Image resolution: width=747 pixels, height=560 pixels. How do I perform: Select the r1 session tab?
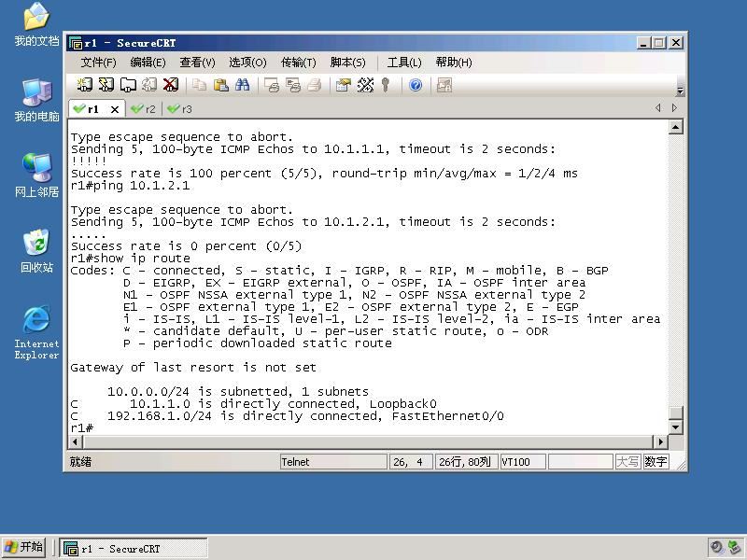92,109
